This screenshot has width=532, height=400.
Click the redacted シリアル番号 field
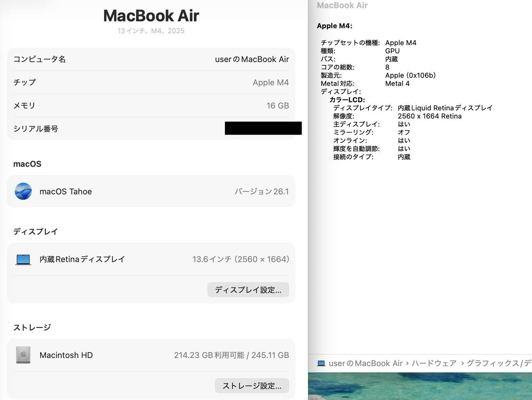[x=263, y=128]
